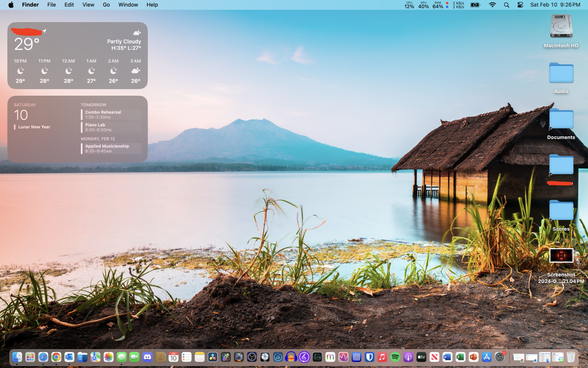Screen dimensions: 588x368
Task: Open Discord from the Dock
Action: [148, 357]
